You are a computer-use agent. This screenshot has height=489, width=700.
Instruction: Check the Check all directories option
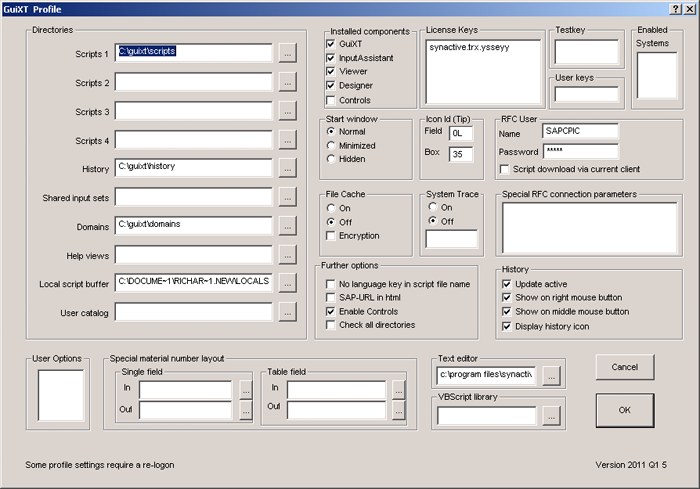click(331, 325)
